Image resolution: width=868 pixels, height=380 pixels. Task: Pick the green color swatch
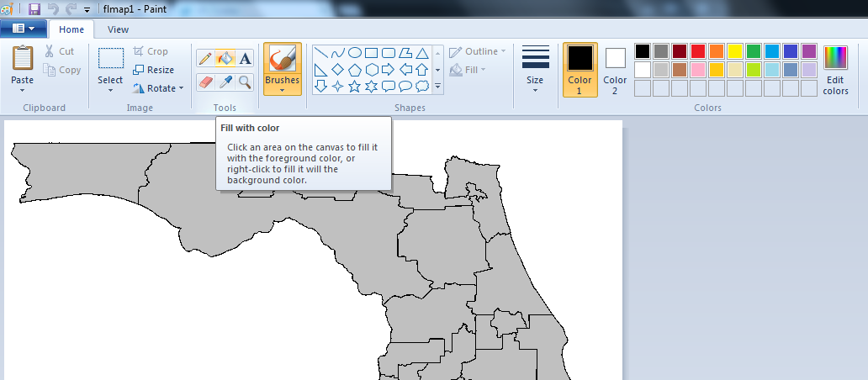click(x=754, y=51)
